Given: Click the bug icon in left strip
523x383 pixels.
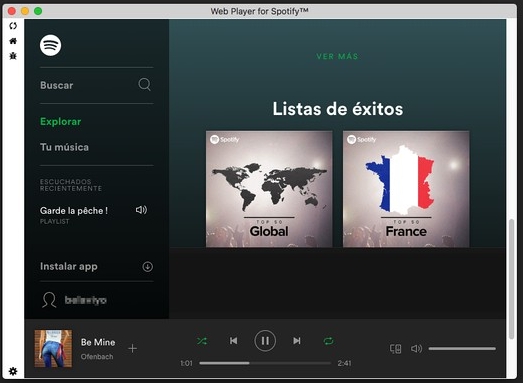Looking at the screenshot, I should [13, 55].
